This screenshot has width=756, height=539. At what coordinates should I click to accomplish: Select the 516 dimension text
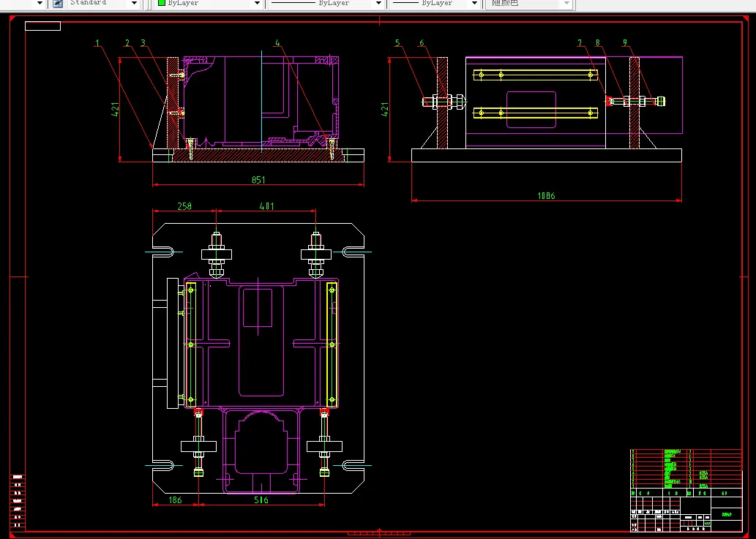point(261,500)
